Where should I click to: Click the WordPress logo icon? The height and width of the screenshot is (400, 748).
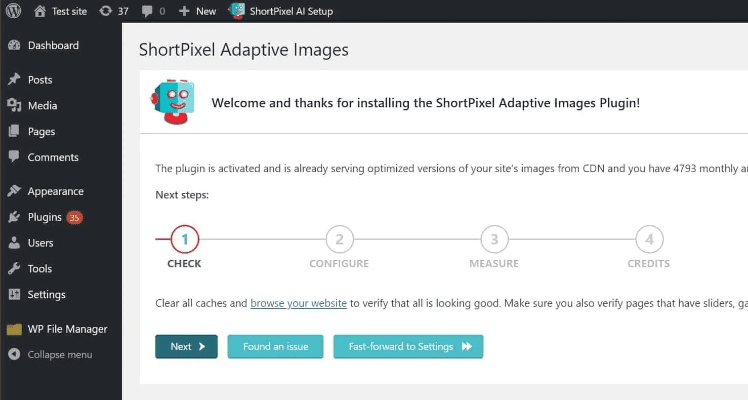coord(14,11)
